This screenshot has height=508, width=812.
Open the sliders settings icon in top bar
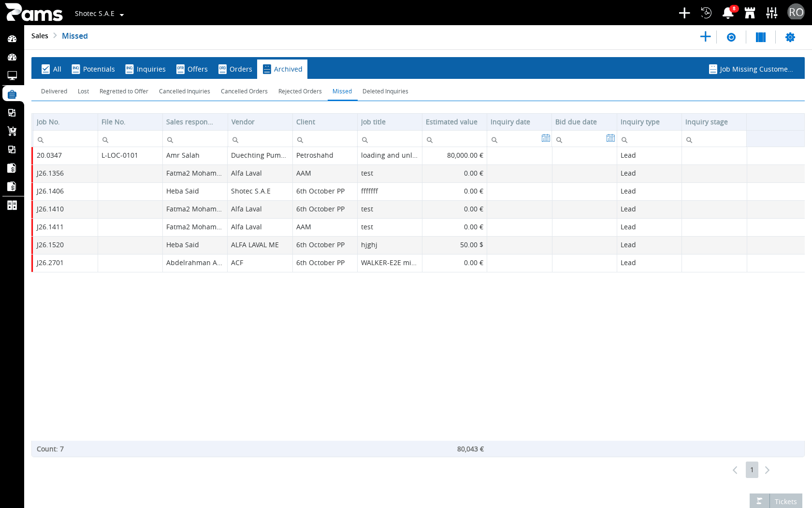click(x=772, y=13)
